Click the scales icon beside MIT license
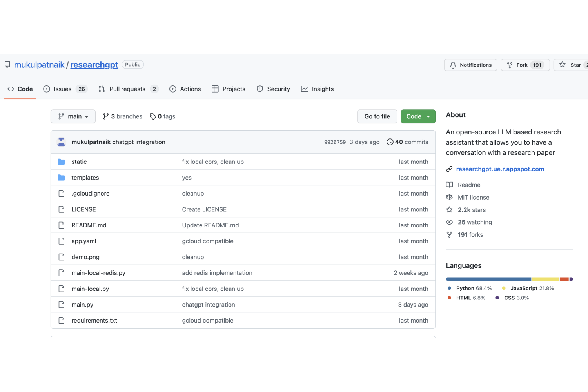The height and width of the screenshot is (392, 588). pos(449,197)
